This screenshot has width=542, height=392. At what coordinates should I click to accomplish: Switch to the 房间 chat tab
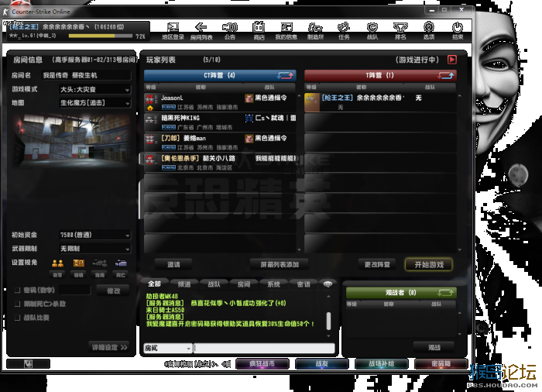244,284
